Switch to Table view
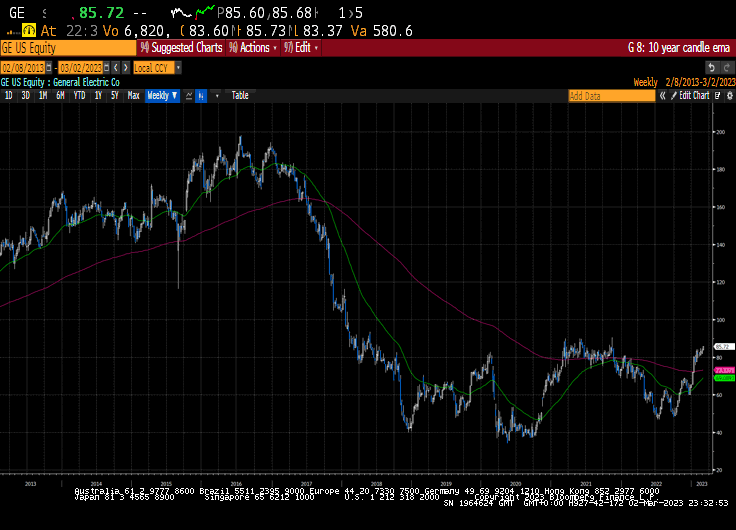The width and height of the screenshot is (736, 530). click(240, 96)
